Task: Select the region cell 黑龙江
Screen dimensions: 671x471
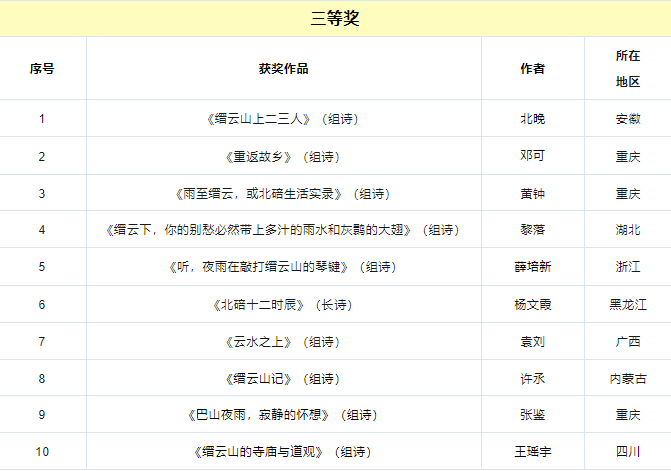Action: click(x=627, y=305)
